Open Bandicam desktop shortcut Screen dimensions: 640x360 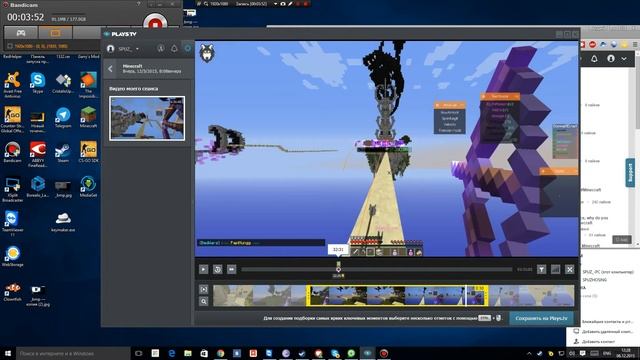(12, 152)
